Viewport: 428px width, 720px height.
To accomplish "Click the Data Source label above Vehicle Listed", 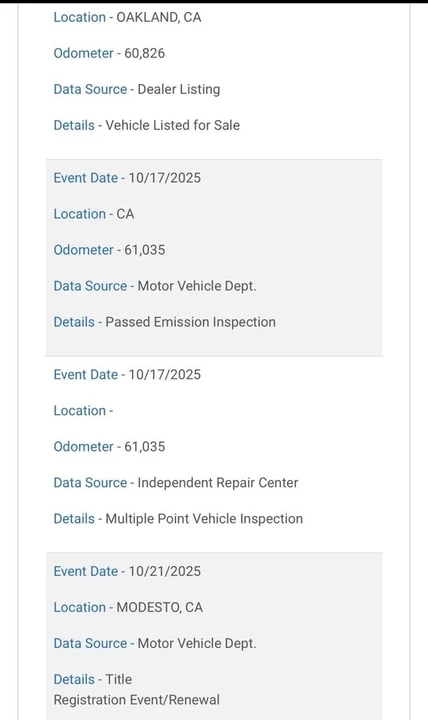I will (90, 89).
